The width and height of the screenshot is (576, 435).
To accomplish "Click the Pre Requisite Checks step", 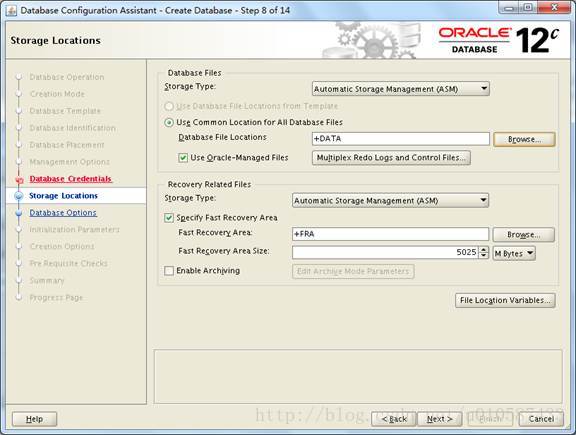I will tap(69, 263).
